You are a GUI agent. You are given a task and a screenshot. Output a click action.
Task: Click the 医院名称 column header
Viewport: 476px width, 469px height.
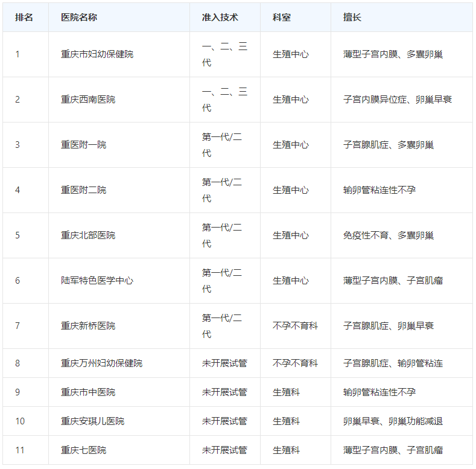pos(79,18)
